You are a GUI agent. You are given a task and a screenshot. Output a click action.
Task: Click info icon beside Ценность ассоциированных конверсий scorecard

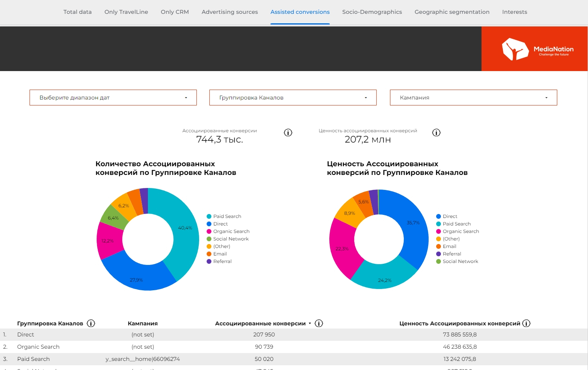tap(436, 133)
